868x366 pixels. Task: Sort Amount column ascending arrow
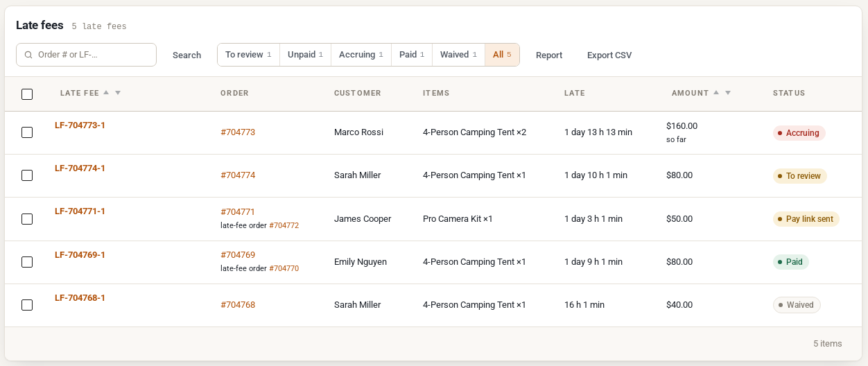[716, 92]
